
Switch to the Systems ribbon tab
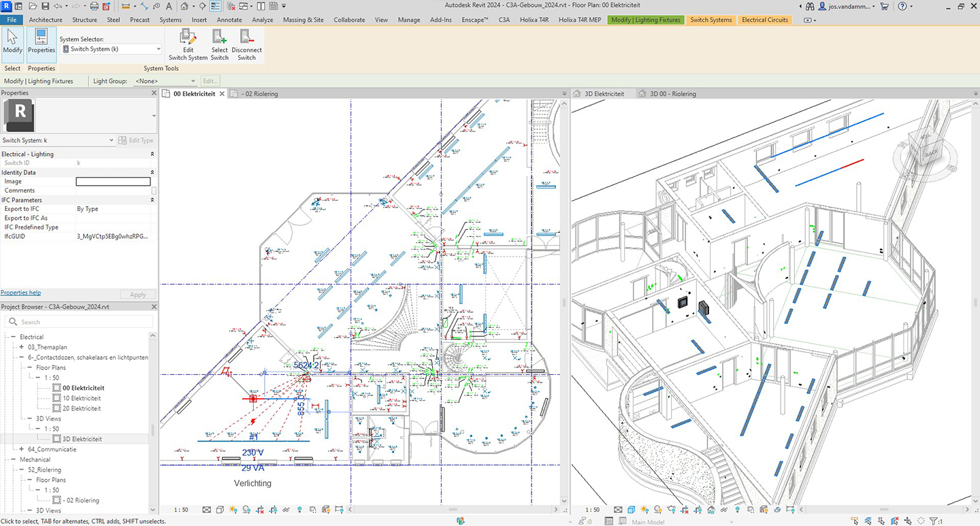tap(170, 20)
